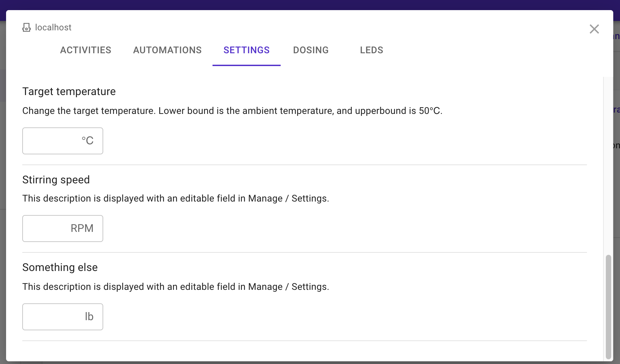Click the dialog's vertical scrollbar thumb
The height and width of the screenshot is (364, 620).
click(608, 307)
